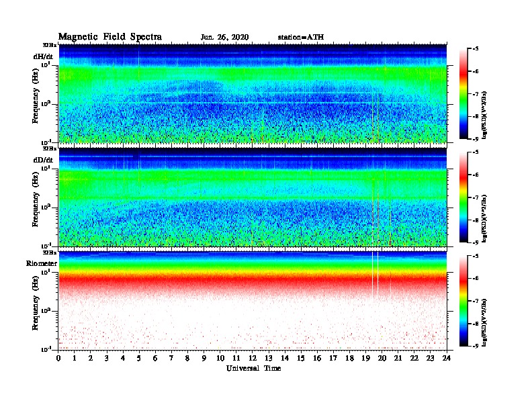Select the dD/dt spectrogram plot

253,197
